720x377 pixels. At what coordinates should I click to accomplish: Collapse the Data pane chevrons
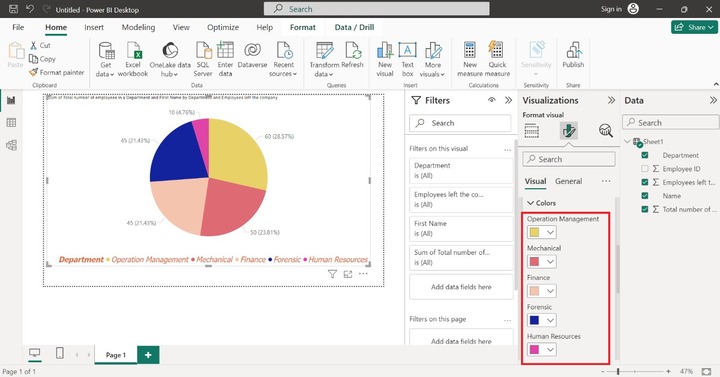point(713,100)
